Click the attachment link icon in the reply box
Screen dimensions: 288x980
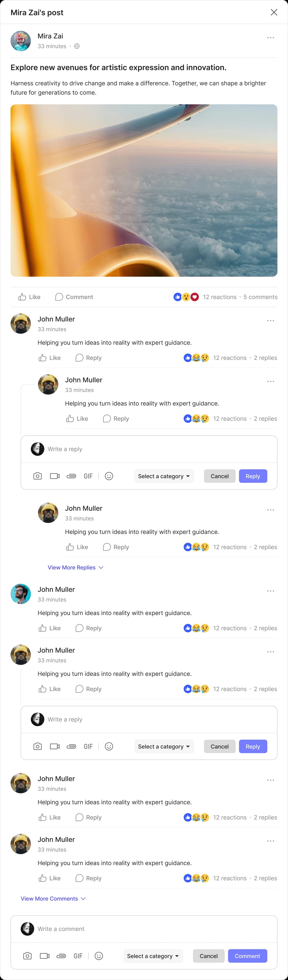71,476
